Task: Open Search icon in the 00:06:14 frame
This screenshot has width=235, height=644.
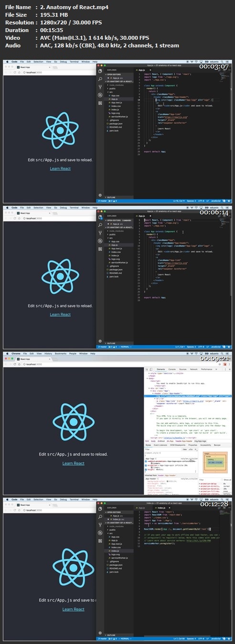Action: pos(100,225)
